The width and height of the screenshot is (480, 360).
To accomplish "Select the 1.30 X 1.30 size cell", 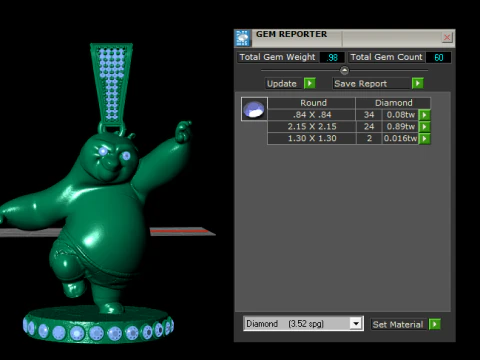I will tap(312, 138).
